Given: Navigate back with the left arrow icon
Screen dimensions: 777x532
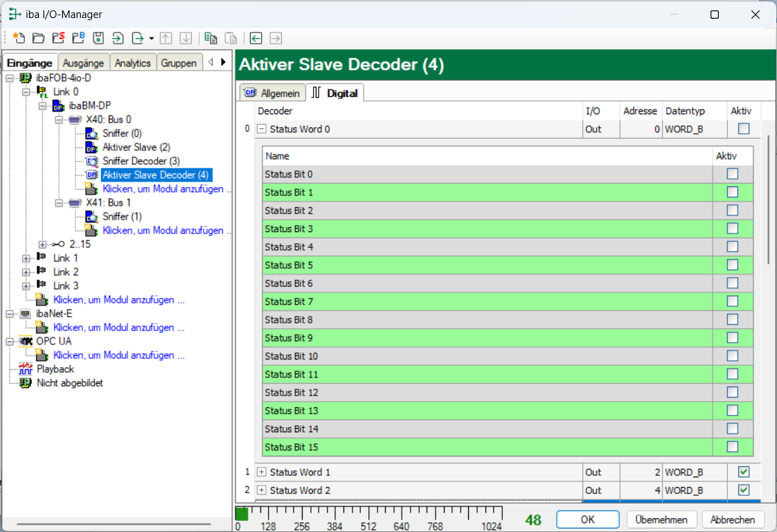Looking at the screenshot, I should pyautogui.click(x=256, y=38).
